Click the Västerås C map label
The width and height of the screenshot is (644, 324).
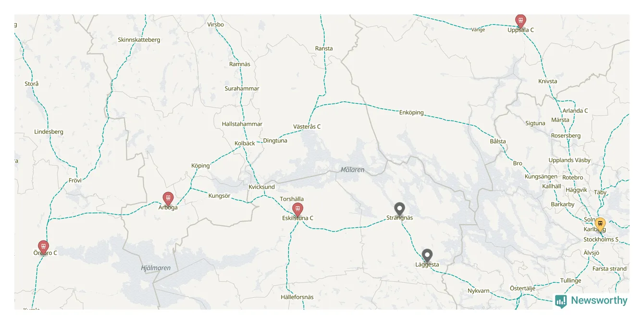307,127
